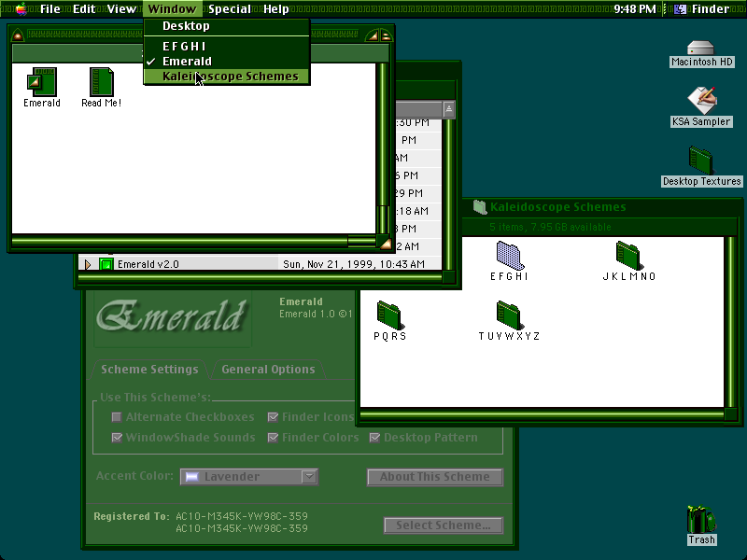
Task: Choose E F G H I in Window menu
Action: pyautogui.click(x=227, y=46)
